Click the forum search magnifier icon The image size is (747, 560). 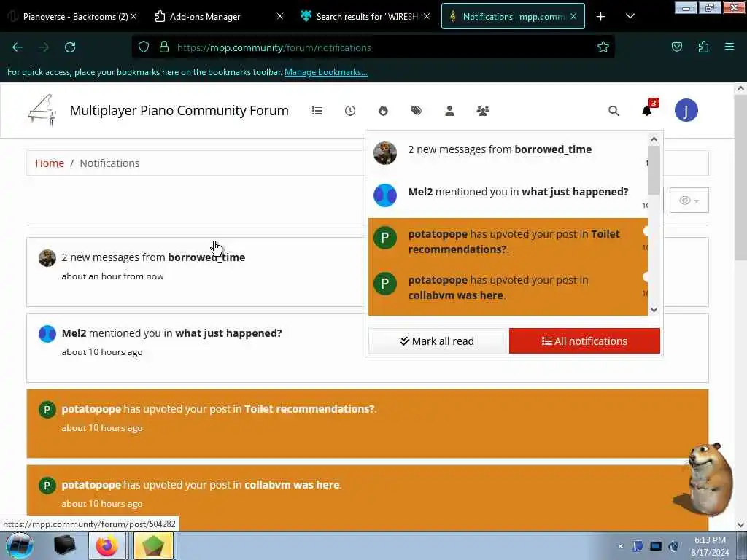[614, 111]
